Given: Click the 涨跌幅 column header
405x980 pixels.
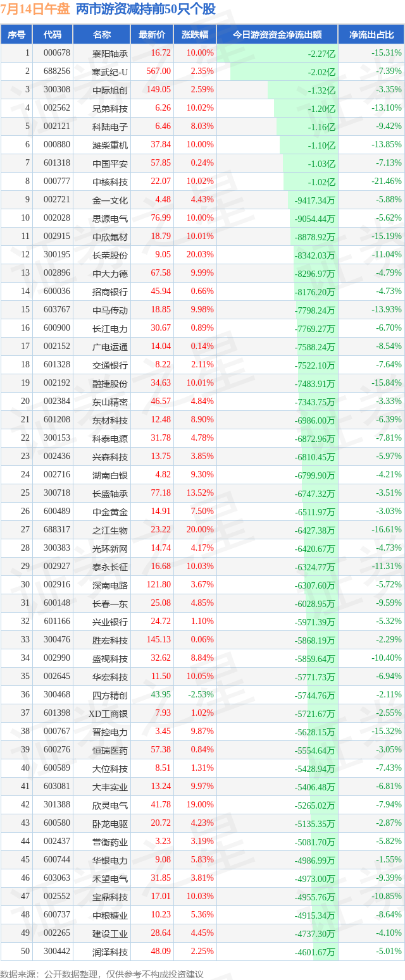Looking at the screenshot, I should point(194,35).
